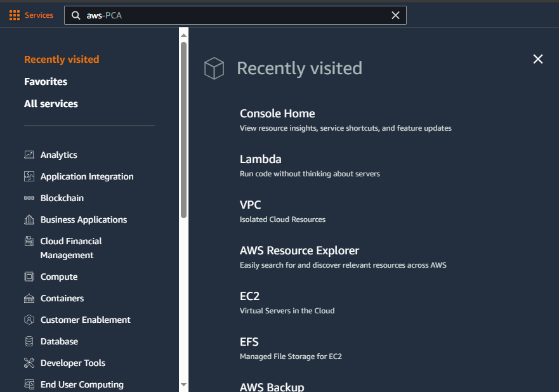559x392 pixels.
Task: Select Recently visited in sidebar
Action: [x=62, y=59]
